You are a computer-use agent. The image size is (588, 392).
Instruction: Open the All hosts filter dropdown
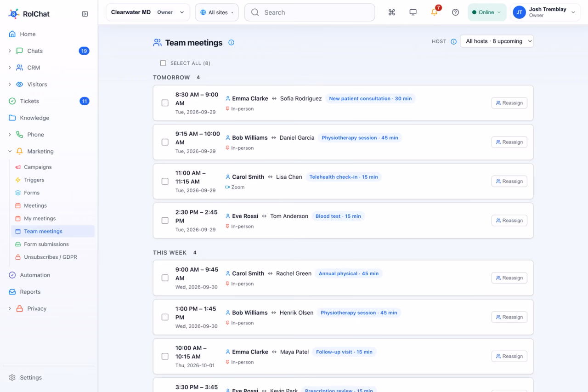click(497, 41)
